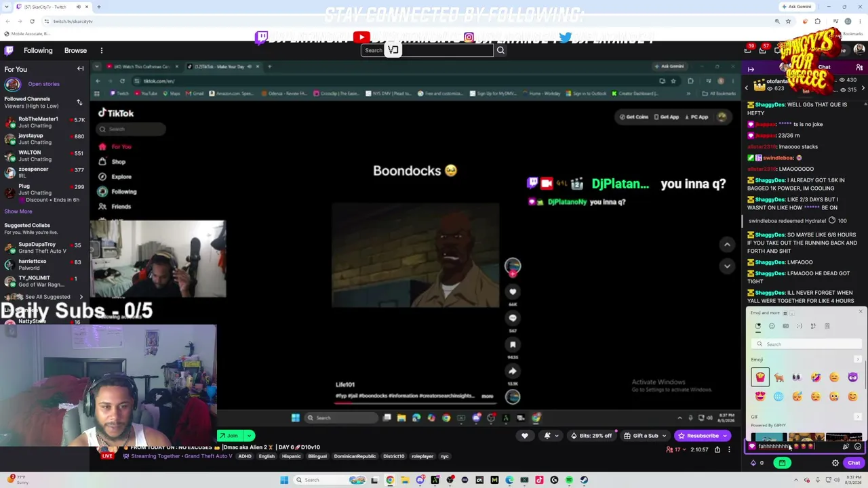Bookmark the TikTok video
868x488 pixels.
[x=513, y=344]
